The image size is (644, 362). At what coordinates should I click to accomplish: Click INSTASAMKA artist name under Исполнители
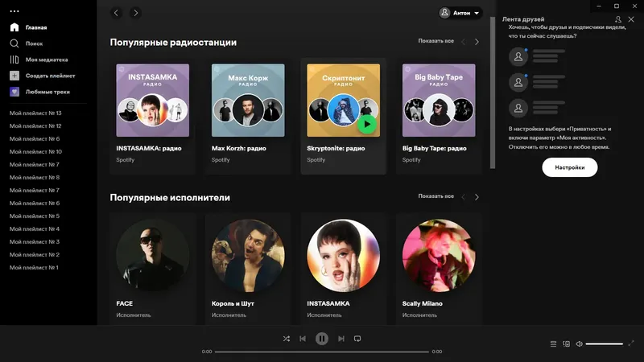pos(328,304)
